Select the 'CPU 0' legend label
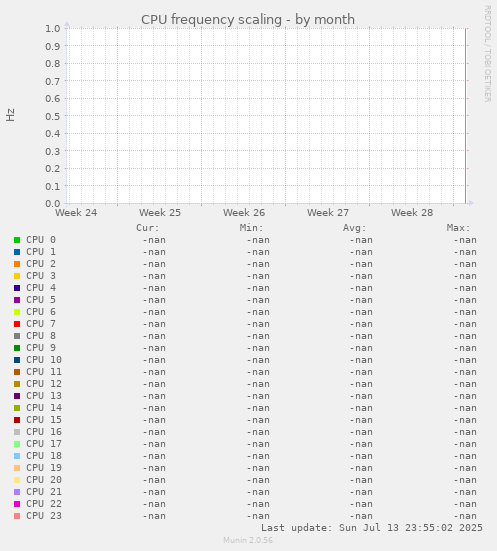Viewport: 497px width, 551px height. [41, 240]
